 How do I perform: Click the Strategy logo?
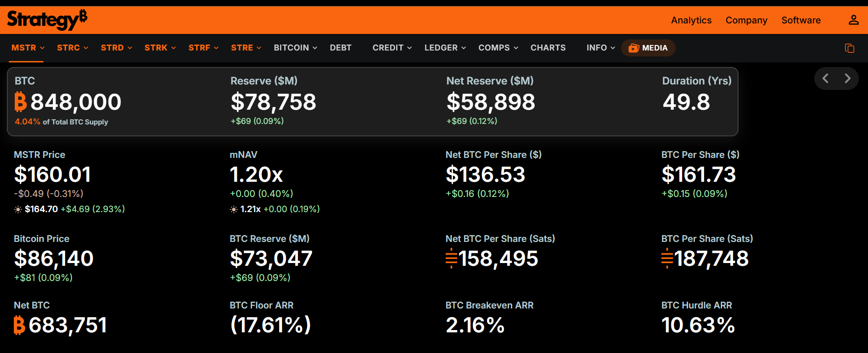[47, 20]
